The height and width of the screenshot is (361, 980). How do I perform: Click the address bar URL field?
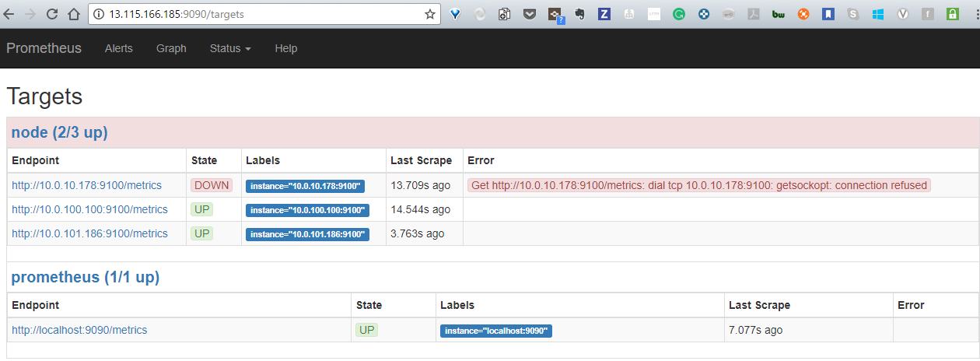264,14
